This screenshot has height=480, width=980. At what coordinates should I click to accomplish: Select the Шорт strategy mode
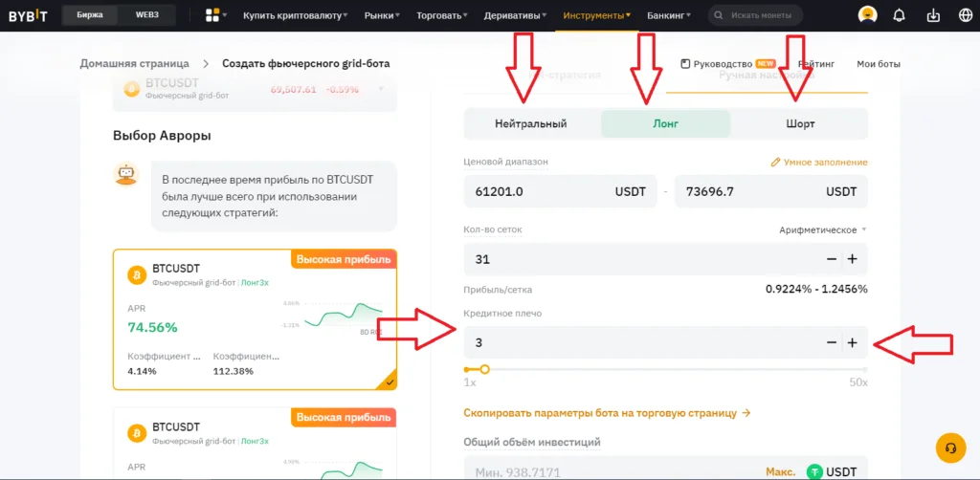[800, 124]
